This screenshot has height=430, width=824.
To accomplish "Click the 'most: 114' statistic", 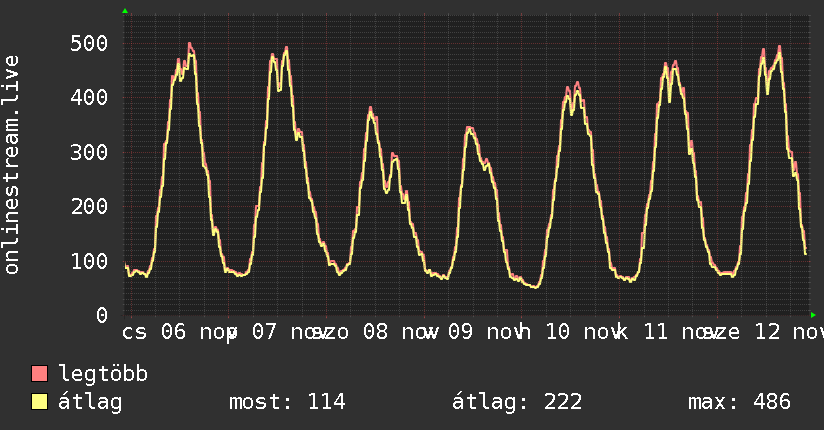I will (287, 403).
